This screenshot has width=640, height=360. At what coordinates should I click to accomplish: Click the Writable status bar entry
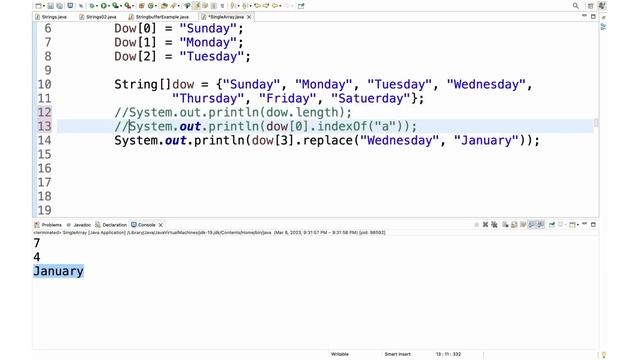point(340,354)
